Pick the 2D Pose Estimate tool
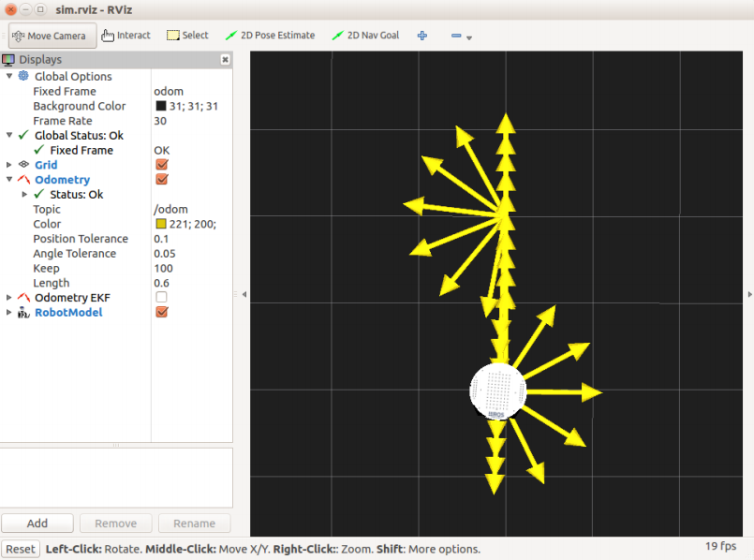 click(270, 35)
